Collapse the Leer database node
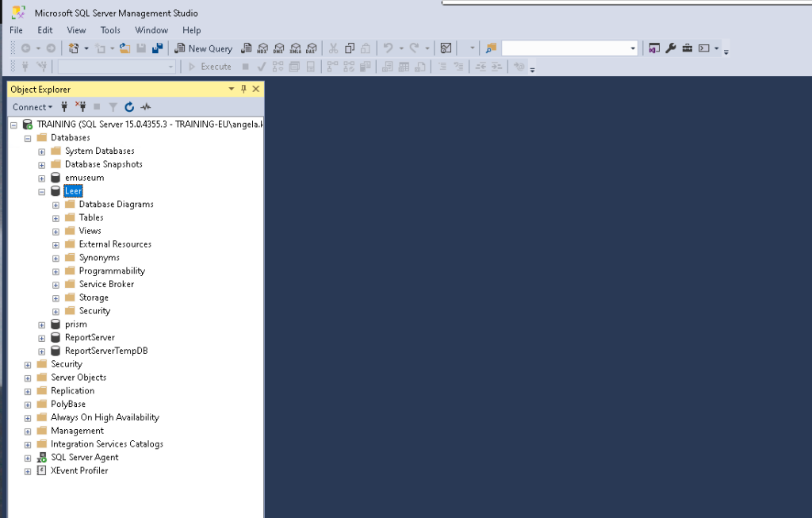This screenshot has height=518, width=812. 42,192
